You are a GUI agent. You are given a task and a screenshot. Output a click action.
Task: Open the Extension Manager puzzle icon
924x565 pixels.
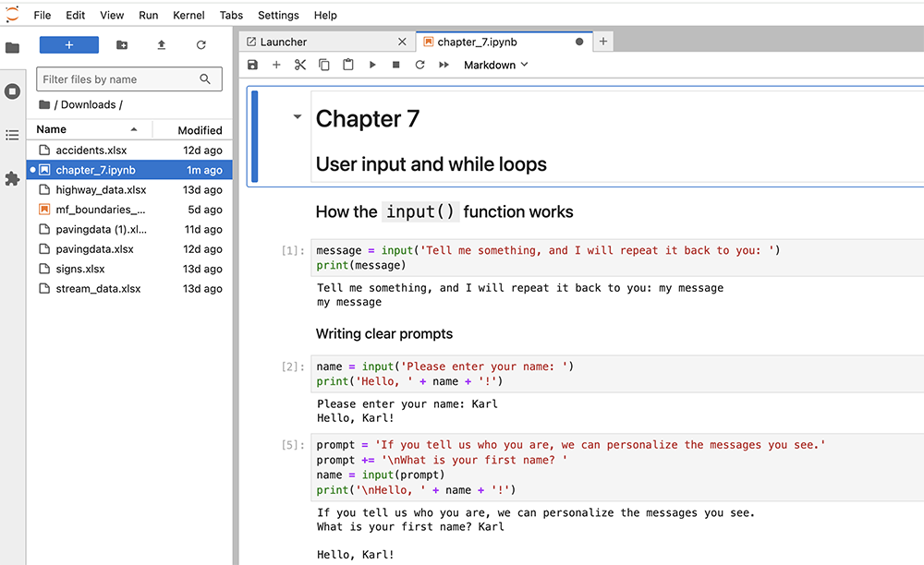click(12, 179)
